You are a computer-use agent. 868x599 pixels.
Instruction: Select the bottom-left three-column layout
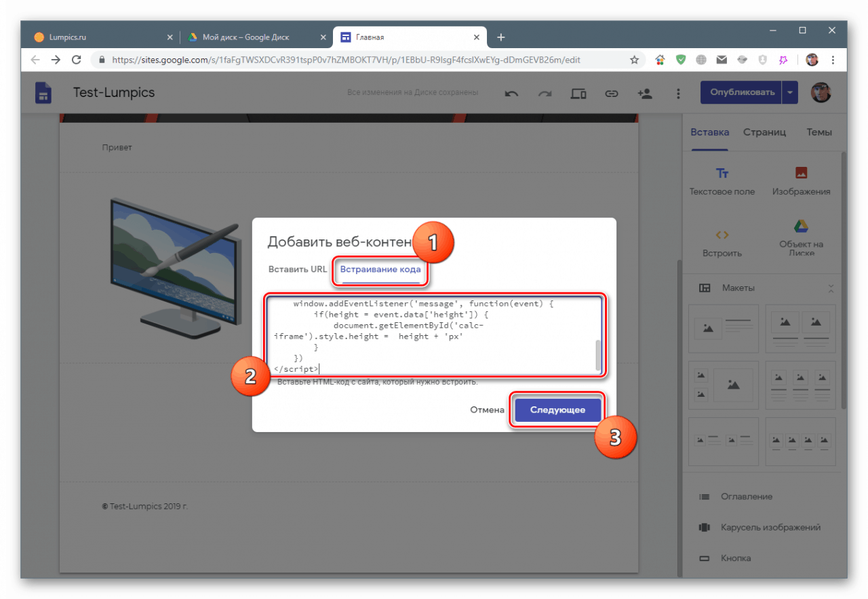tap(725, 441)
